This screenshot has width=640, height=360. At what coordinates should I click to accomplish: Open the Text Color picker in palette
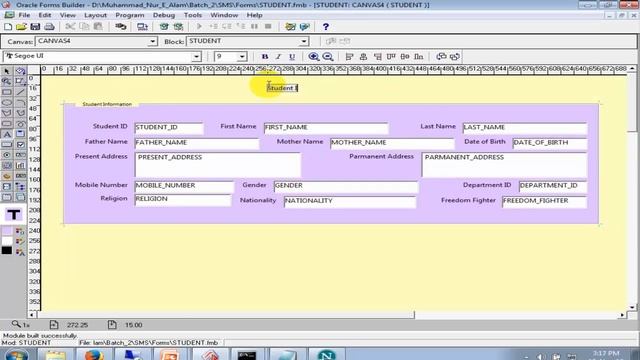(20, 252)
